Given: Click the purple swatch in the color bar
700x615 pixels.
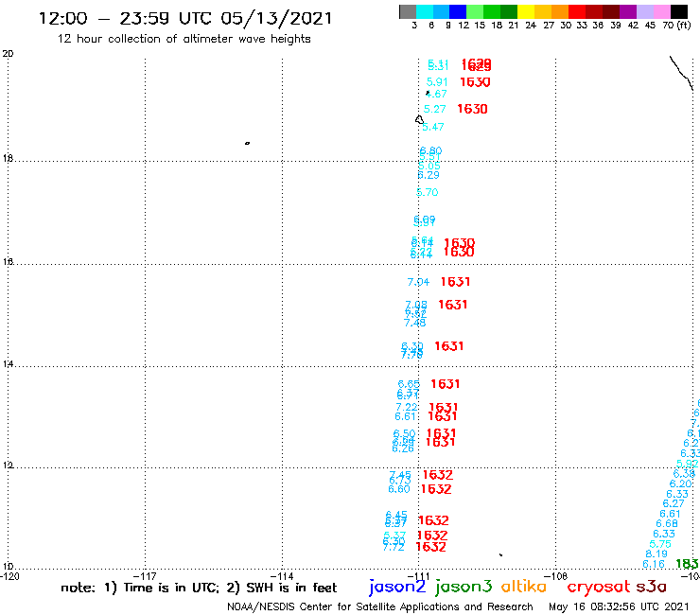Looking at the screenshot, I should [628, 11].
